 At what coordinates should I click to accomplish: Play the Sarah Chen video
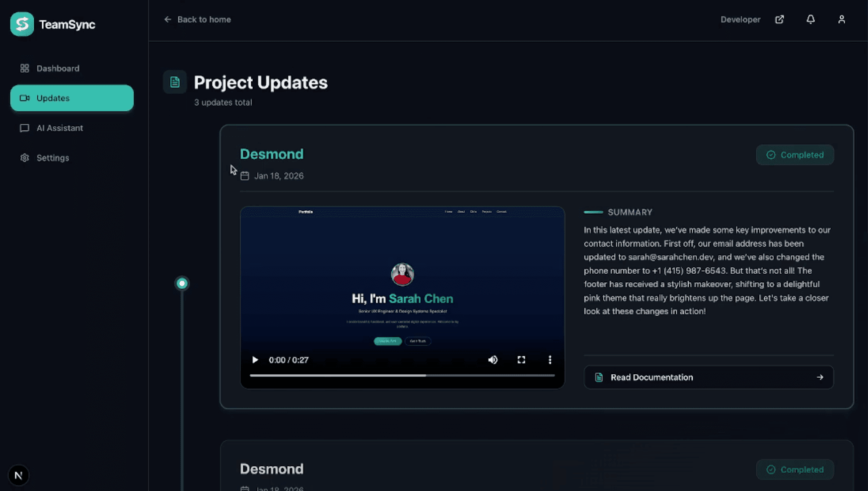click(x=255, y=360)
